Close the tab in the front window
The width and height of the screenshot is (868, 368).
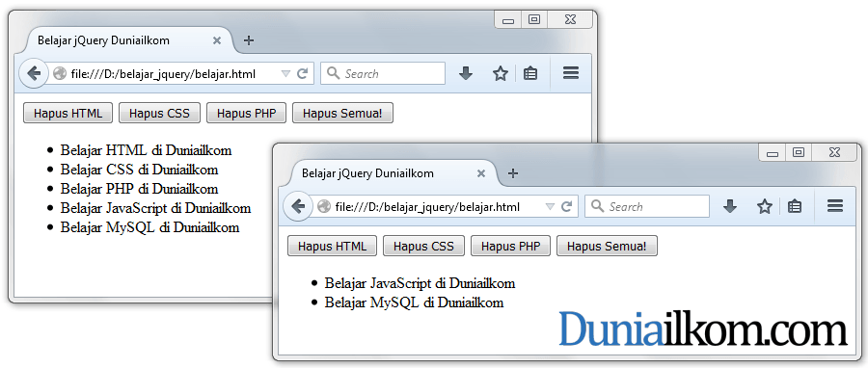point(481,173)
